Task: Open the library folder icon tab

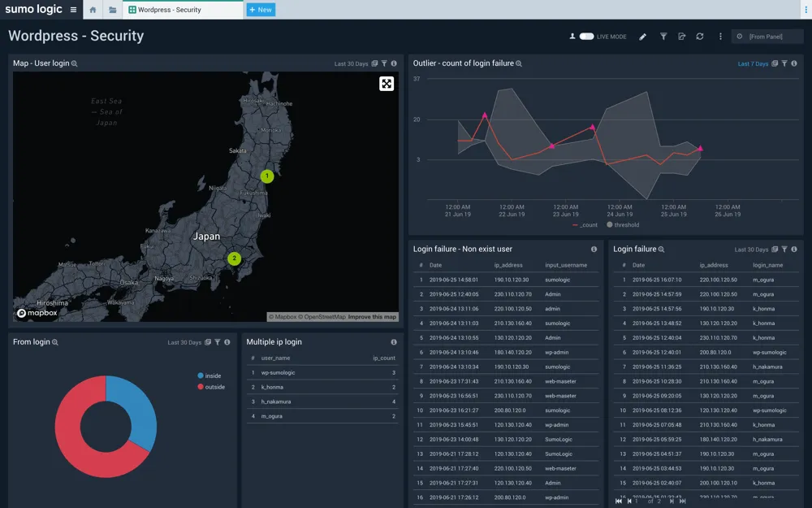Action: point(112,9)
